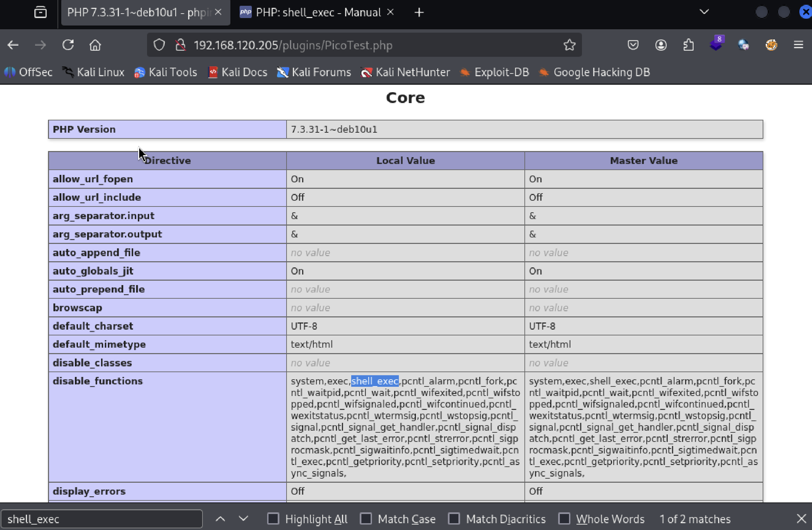Screen dimensions: 812x530
Task: Jump to the next find match
Action: pos(243,519)
